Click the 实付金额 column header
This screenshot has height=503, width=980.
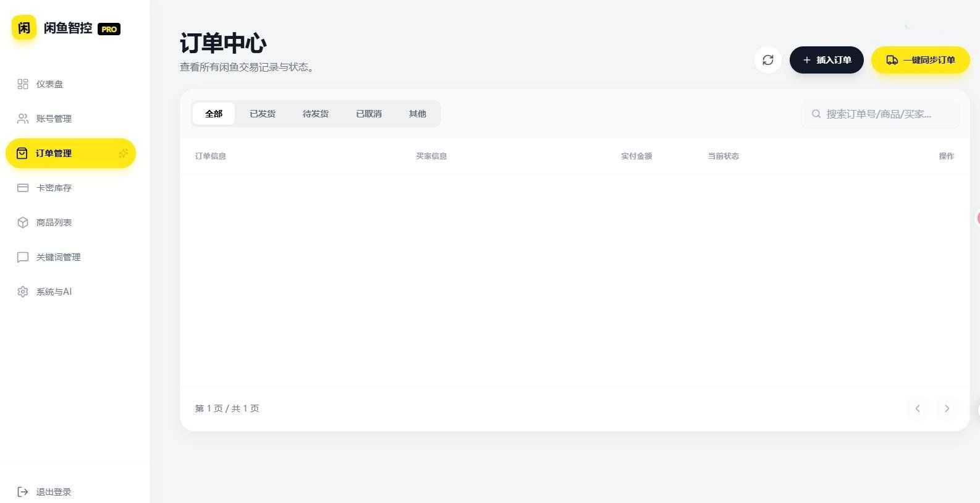click(x=636, y=156)
